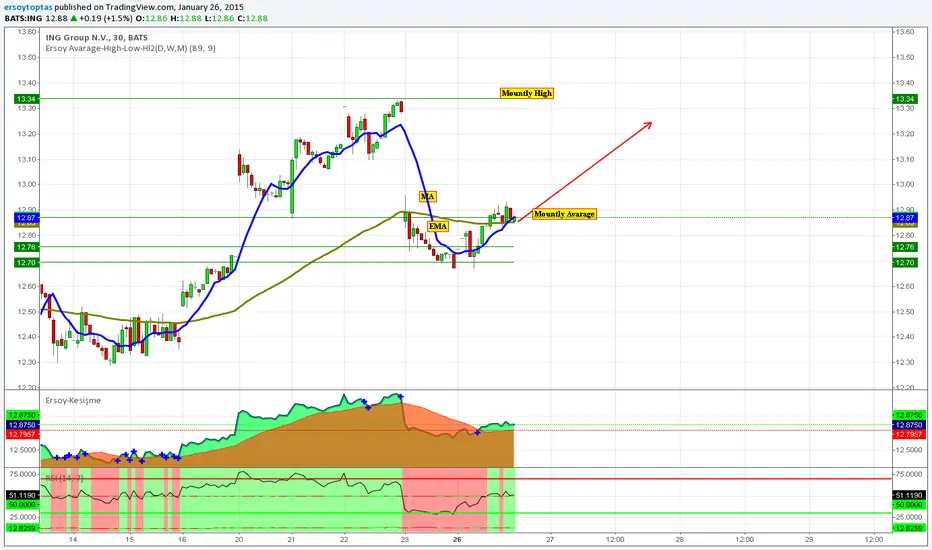Click the 23 date label on time axis
Screen dimensions: 932x550
coord(405,539)
